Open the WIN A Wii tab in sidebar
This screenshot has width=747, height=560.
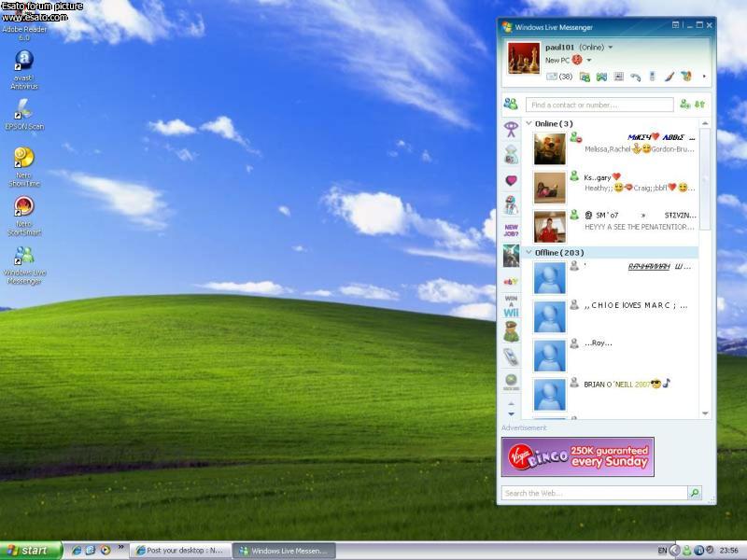click(511, 307)
